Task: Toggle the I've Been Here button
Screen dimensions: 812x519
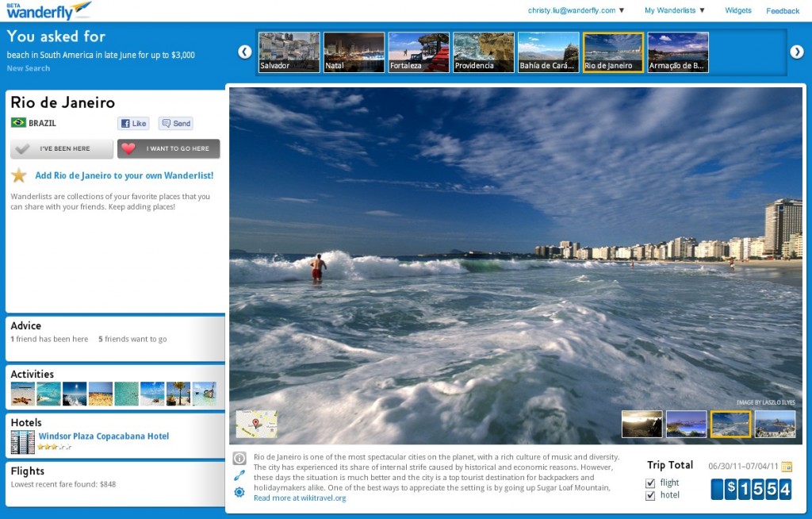Action: (62, 148)
